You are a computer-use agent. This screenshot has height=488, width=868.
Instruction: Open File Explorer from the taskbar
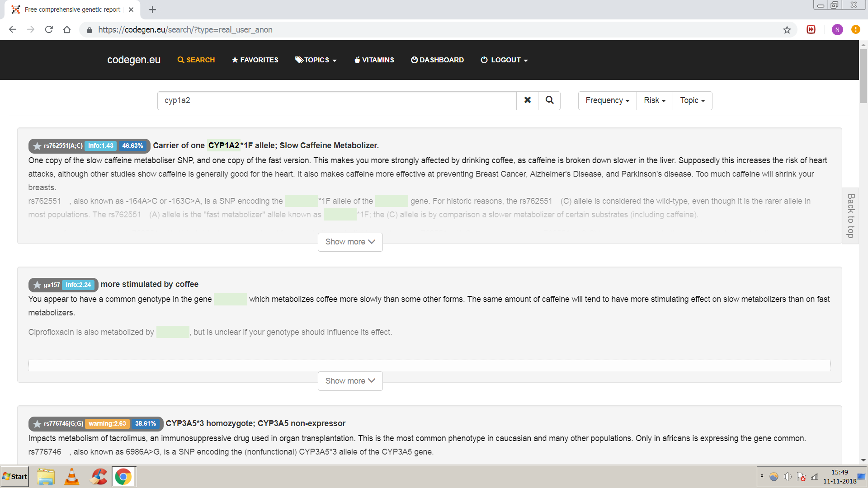46,477
